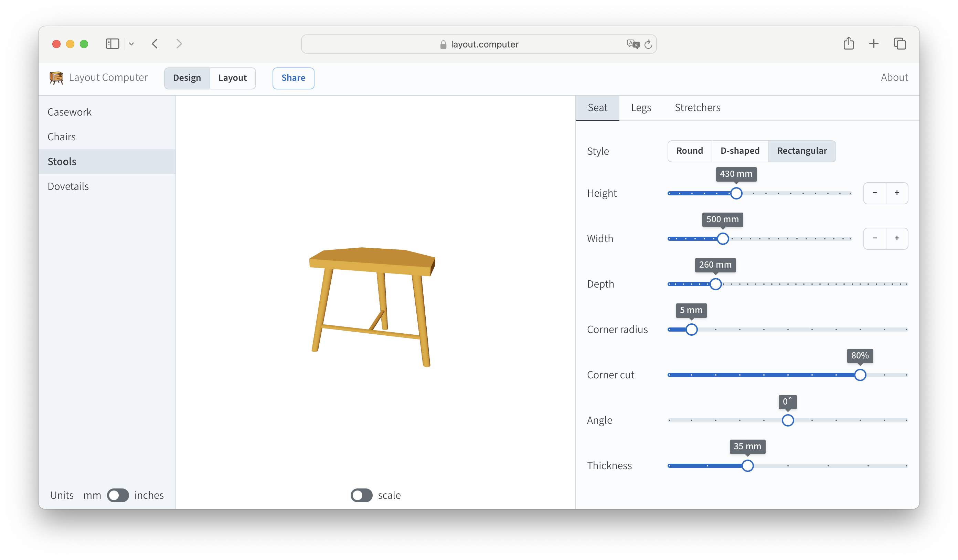This screenshot has height=560, width=958.
Task: Enable the scale toggle under the stool
Action: tap(361, 495)
